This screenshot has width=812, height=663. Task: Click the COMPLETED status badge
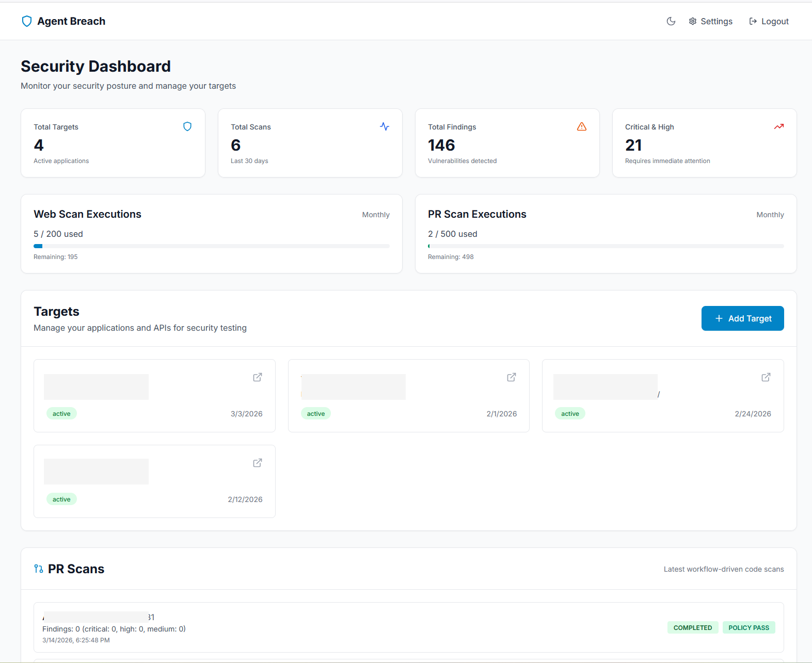pos(692,627)
